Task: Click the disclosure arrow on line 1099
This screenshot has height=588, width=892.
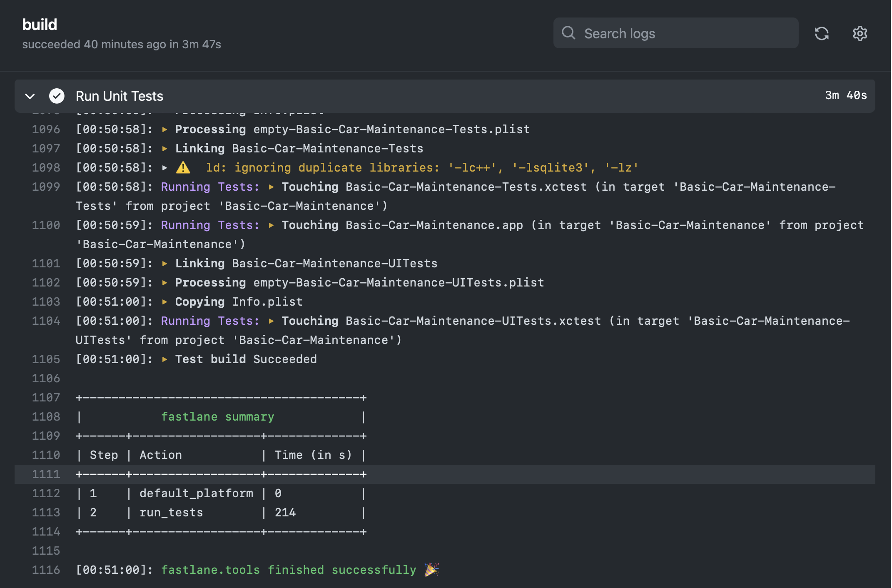Action: tap(271, 187)
